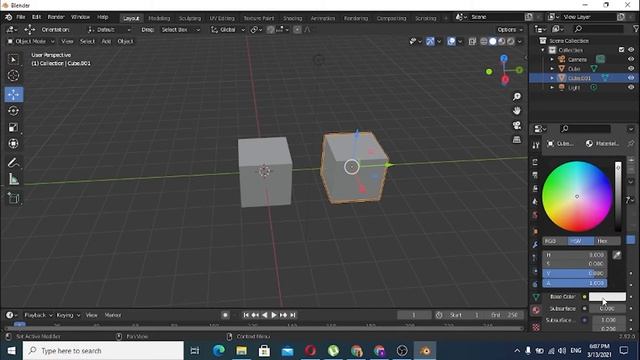Toggle the camera view icon
The width and height of the screenshot is (640, 360).
(x=517, y=125)
